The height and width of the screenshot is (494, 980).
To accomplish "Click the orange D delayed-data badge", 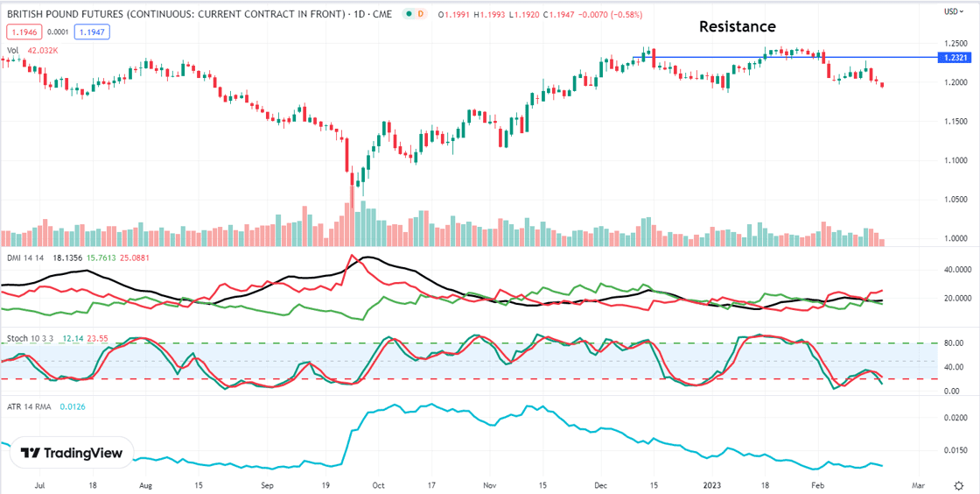I will pyautogui.click(x=420, y=13).
